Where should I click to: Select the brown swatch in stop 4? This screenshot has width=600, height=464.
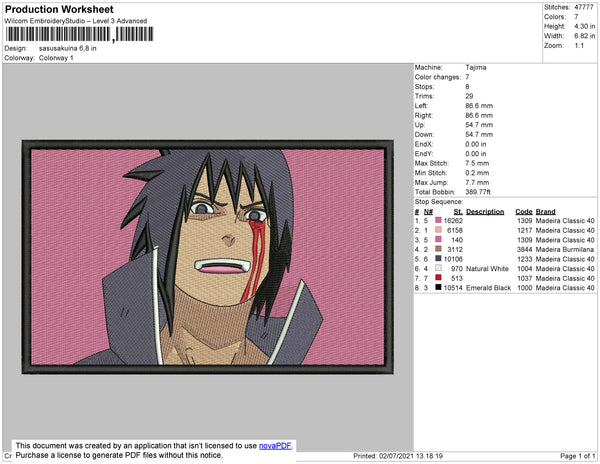(x=438, y=249)
